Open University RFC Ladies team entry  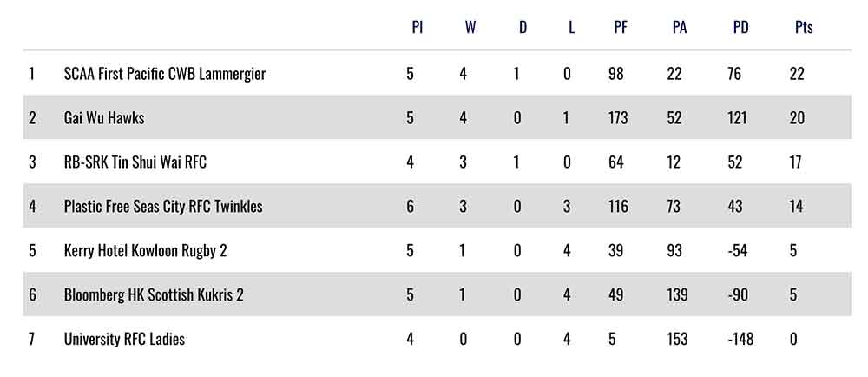tap(124, 339)
